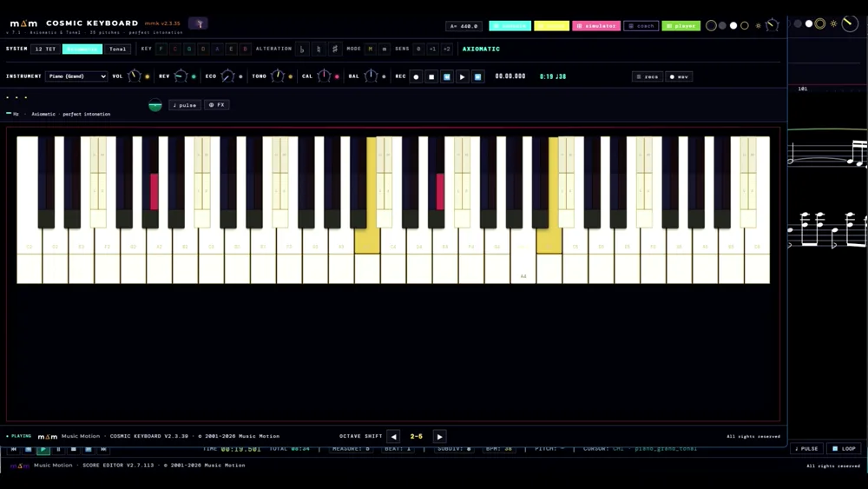Shift octave up with the right arrow

(439, 436)
